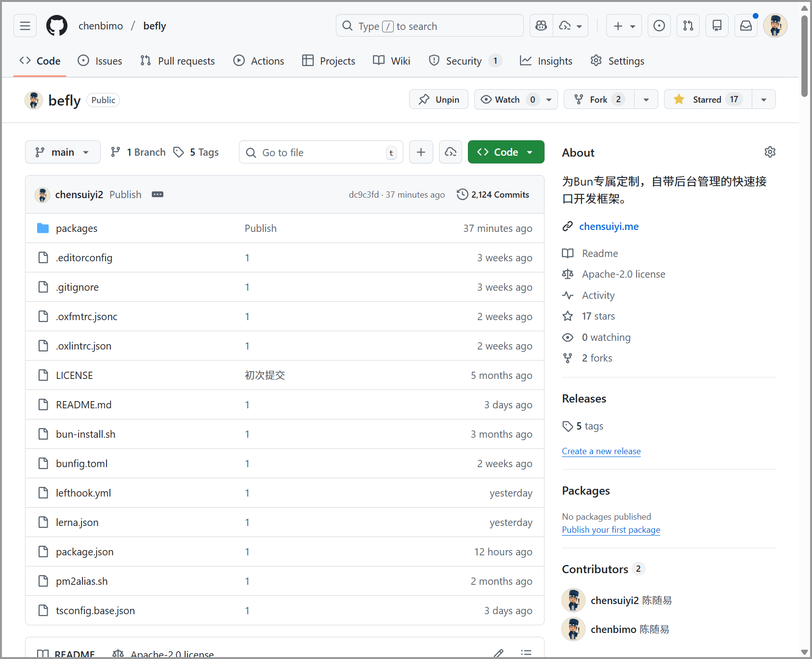Screen dimensions: 812x659
Task: Open the README outline list icon
Action: 526,653
